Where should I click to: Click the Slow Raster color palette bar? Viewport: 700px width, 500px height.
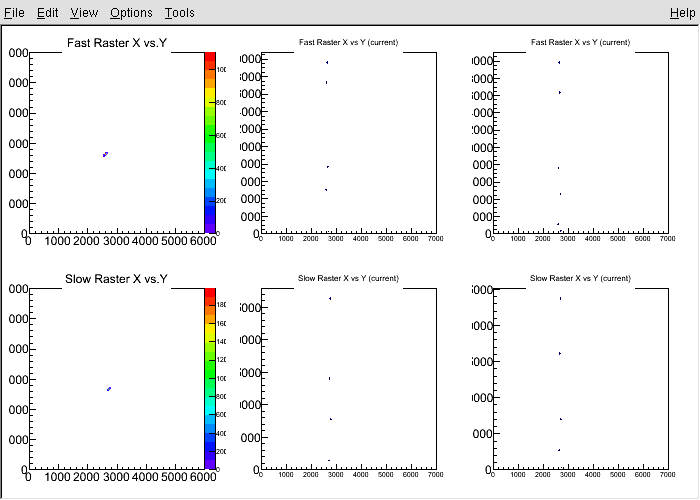pos(210,379)
